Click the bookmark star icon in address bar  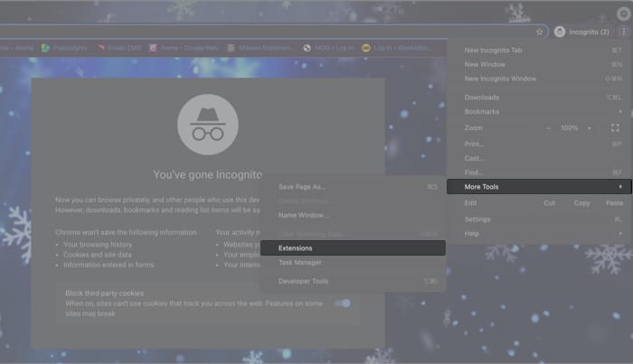539,32
